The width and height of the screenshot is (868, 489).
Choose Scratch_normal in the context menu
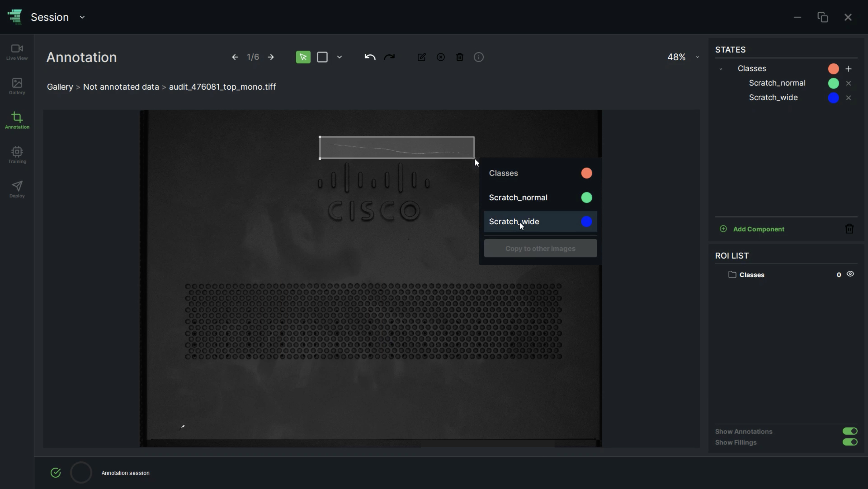(x=540, y=197)
